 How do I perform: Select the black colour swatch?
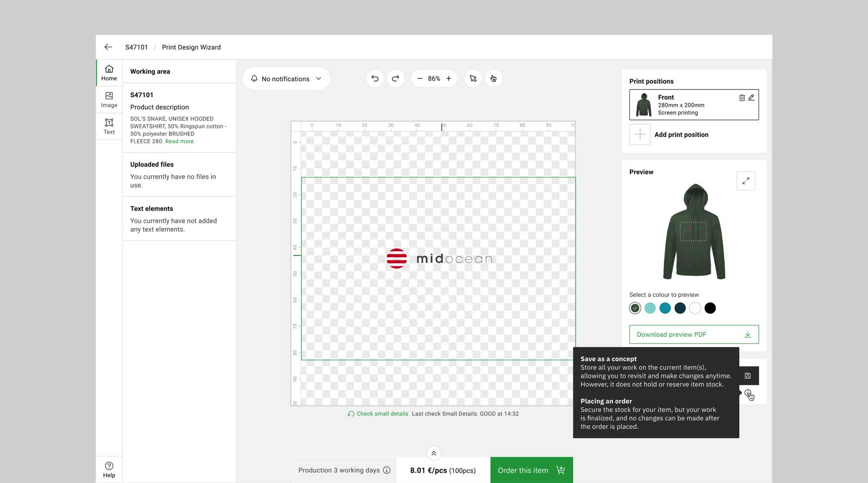710,308
